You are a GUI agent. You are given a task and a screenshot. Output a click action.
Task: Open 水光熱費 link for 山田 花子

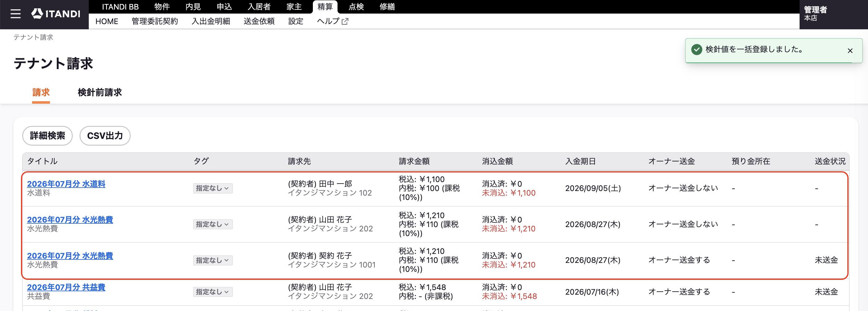(x=70, y=220)
